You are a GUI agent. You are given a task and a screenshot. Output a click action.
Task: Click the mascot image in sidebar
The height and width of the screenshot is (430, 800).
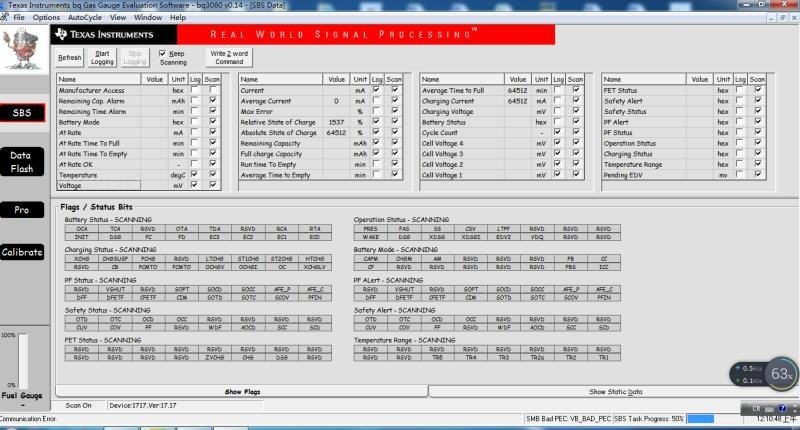[22, 49]
